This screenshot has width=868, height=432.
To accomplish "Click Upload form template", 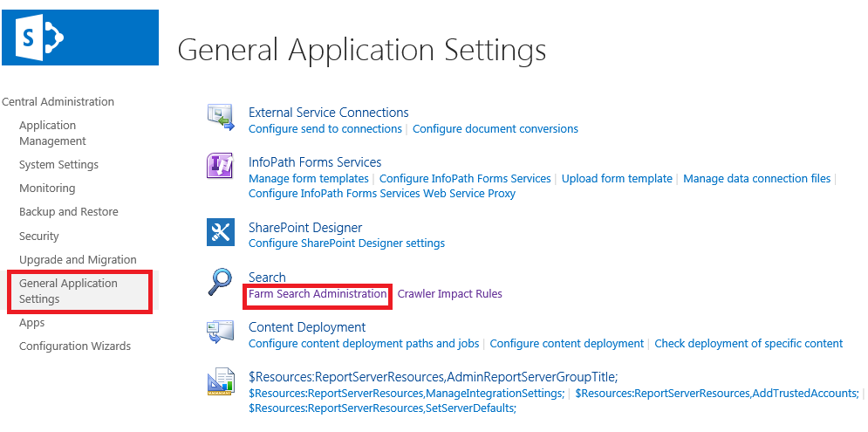I will pyautogui.click(x=617, y=178).
